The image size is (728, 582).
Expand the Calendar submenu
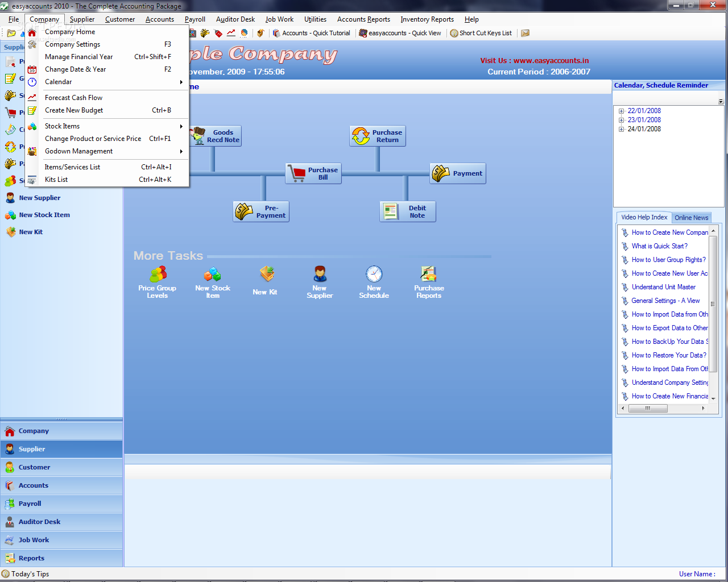tap(107, 82)
